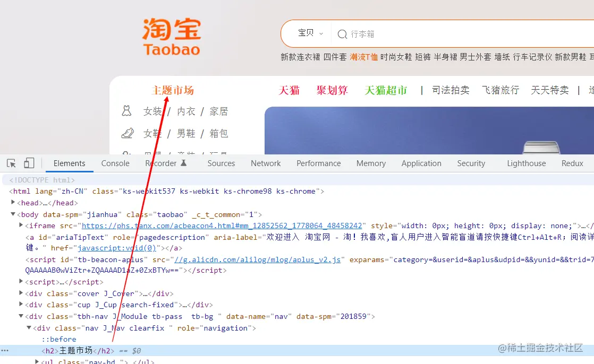
Task: Open the Sources tab
Action: click(221, 163)
